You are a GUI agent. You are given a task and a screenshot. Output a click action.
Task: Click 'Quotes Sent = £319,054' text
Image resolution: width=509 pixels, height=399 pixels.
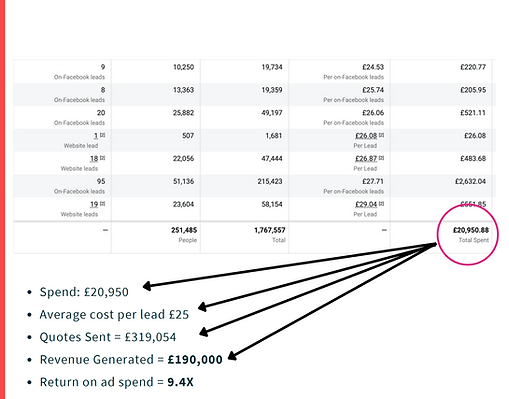coord(108,337)
